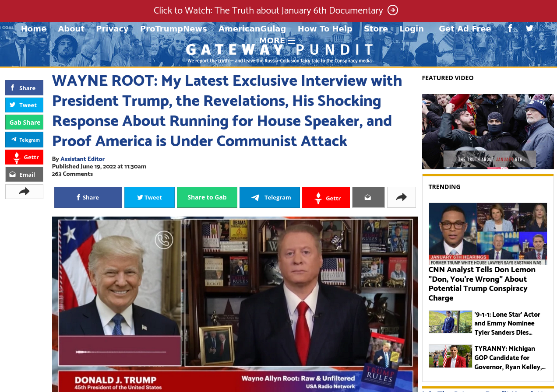This screenshot has width=557, height=392.
Task: Click the envelope email icon below the byline
Action: (368, 197)
